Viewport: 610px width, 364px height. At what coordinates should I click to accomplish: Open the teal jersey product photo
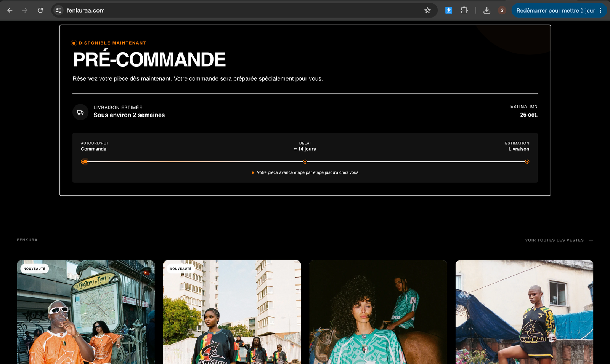[x=378, y=312]
